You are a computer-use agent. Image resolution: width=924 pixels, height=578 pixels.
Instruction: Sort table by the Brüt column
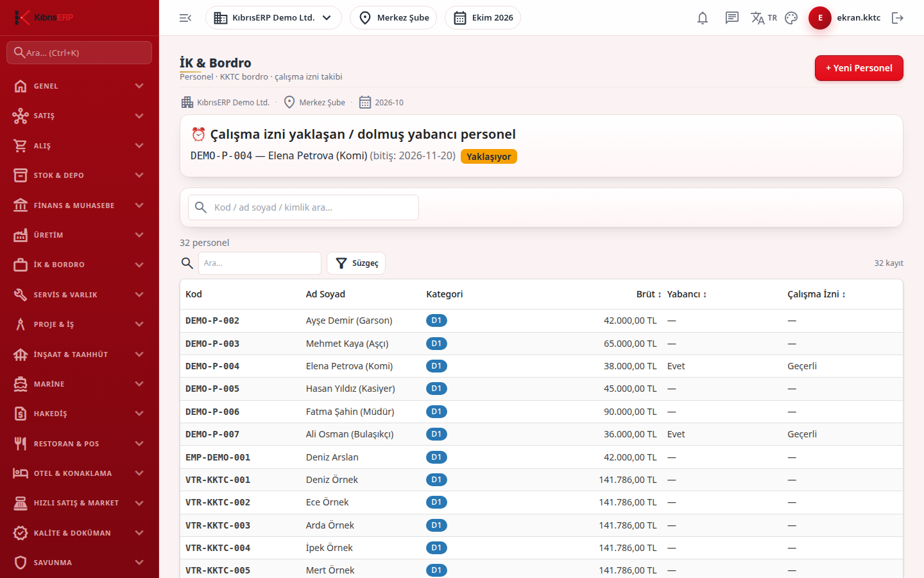[648, 294]
